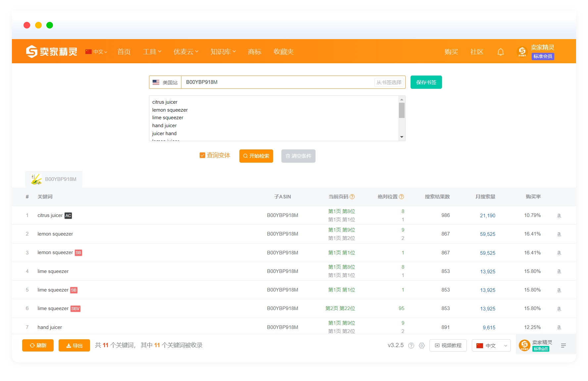The image size is (588, 381).
Task: Click help icon beside 绝对位置 header
Action: 401,196
